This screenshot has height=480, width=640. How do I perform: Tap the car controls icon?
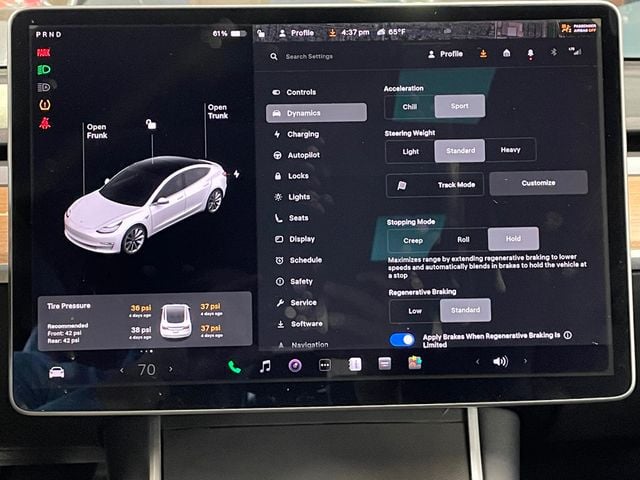(57, 372)
